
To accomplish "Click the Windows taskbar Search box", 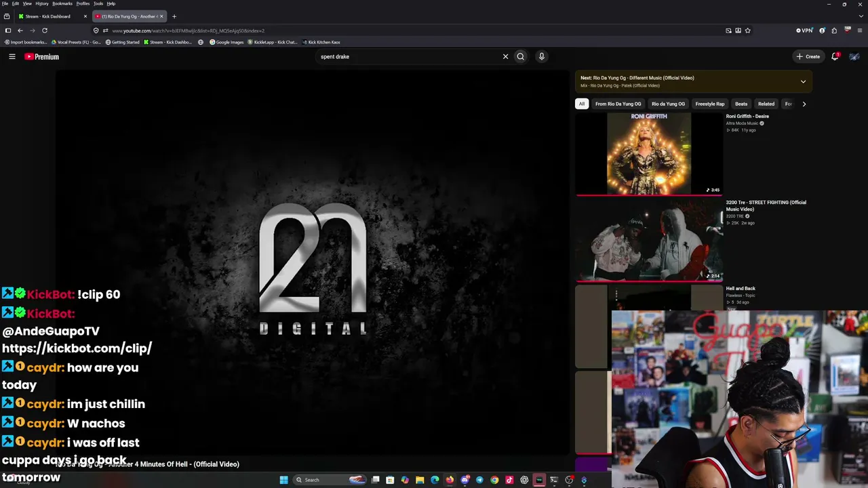I will (x=330, y=480).
